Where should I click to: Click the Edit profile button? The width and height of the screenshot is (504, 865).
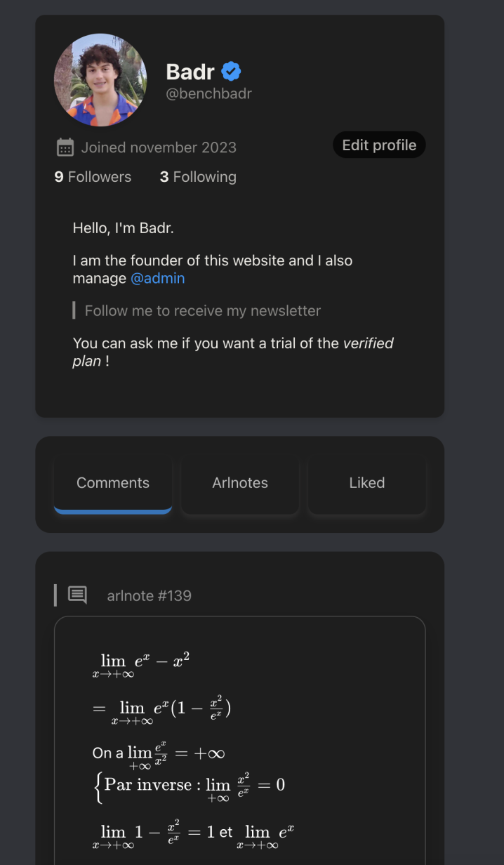coord(379,145)
